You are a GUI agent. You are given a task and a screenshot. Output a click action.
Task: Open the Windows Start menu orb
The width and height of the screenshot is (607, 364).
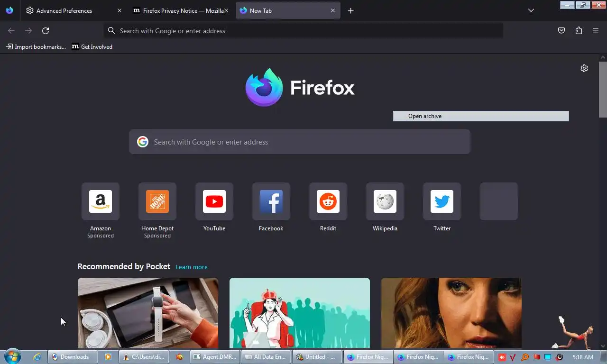(x=12, y=356)
